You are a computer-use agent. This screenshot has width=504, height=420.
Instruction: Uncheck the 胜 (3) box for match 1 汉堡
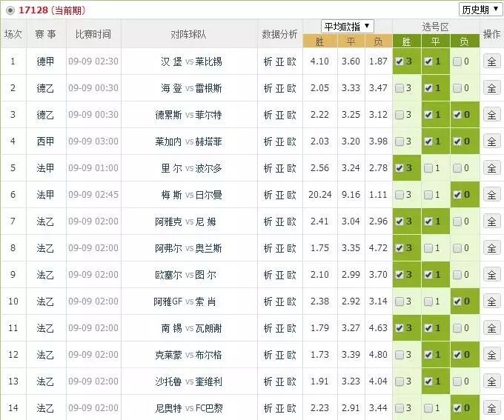tap(399, 61)
